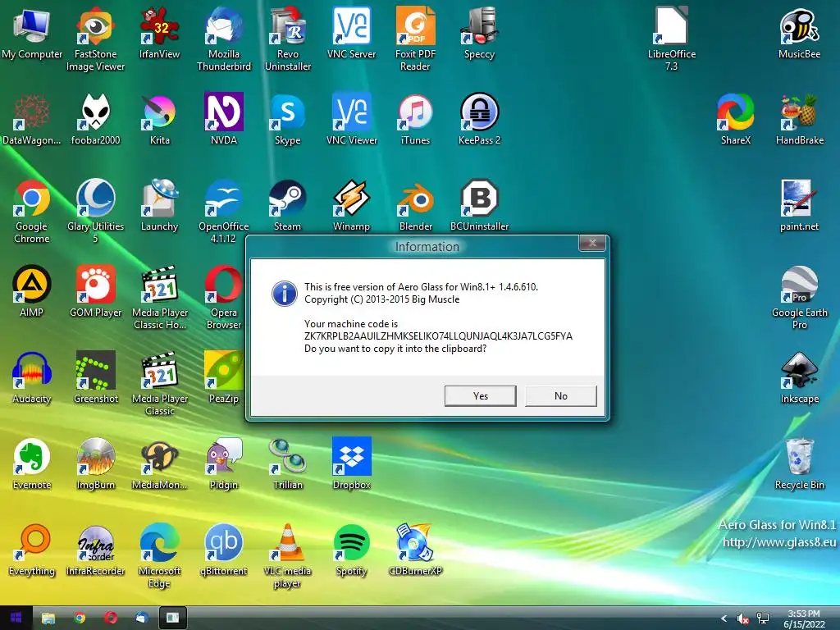840x630 pixels.
Task: Select the InfraRecorder icon
Action: point(95,550)
